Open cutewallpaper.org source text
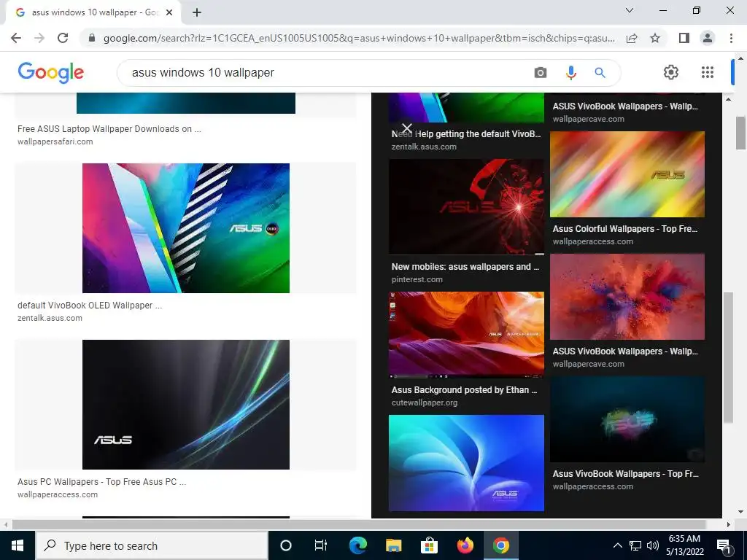 [x=425, y=402]
